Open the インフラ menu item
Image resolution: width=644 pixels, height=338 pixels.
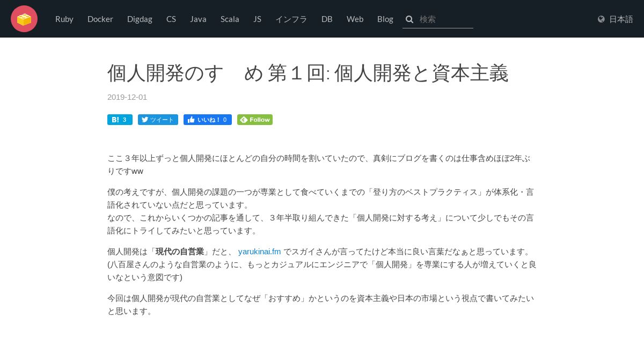(x=291, y=19)
